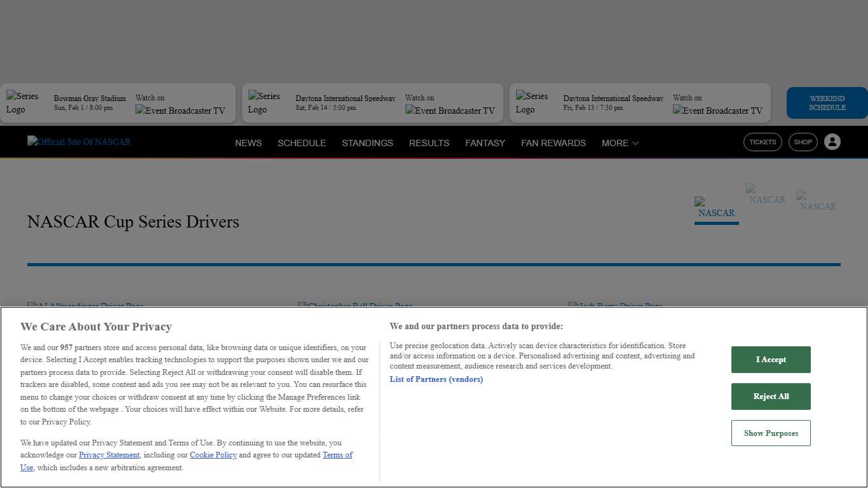
Task: Open the Privacy Statement link
Action: point(109,455)
